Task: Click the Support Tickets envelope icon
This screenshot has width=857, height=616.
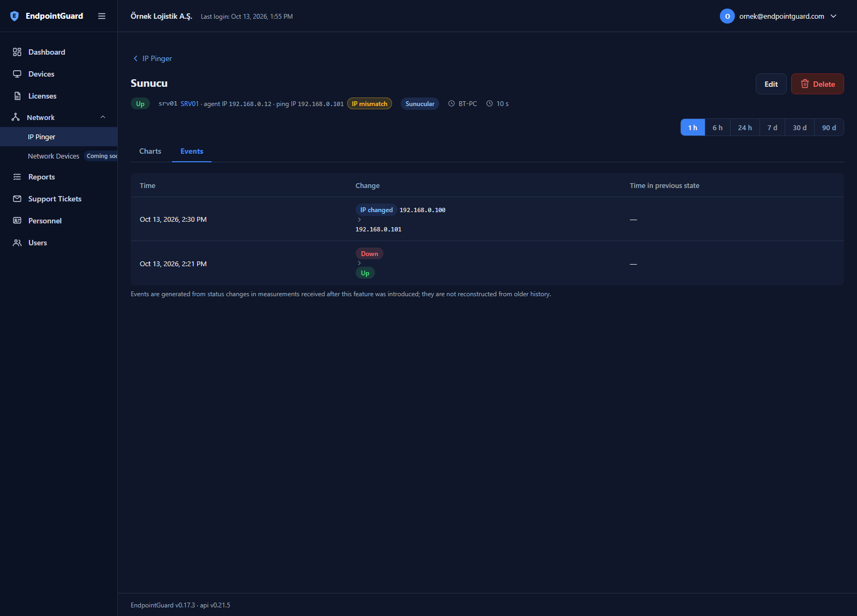Action: coord(17,199)
